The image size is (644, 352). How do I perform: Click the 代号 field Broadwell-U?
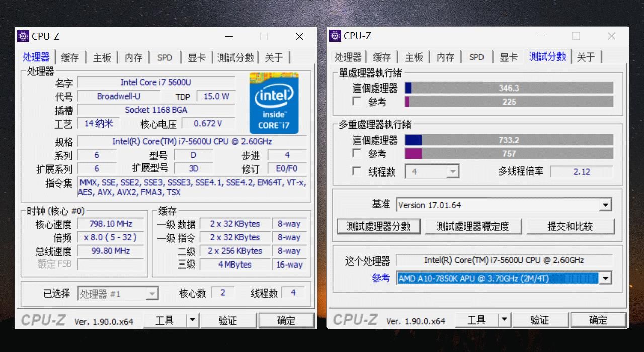(x=119, y=96)
